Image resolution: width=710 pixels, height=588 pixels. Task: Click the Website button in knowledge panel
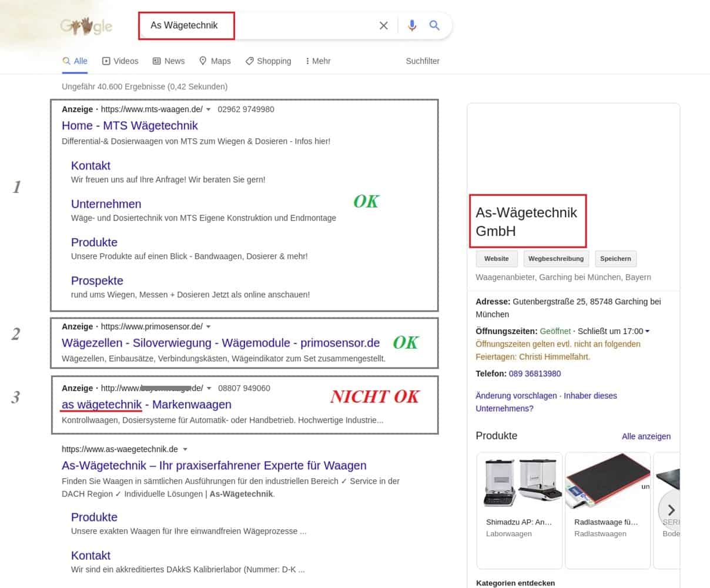[x=497, y=259]
